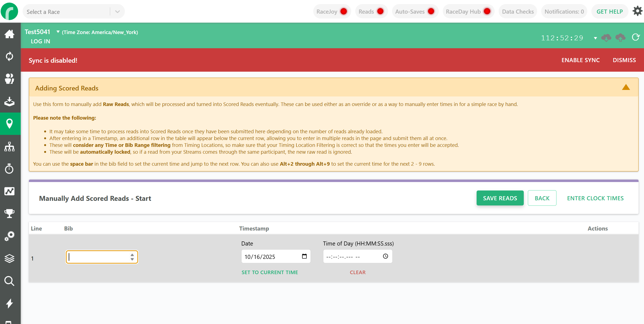This screenshot has height=324, width=644.
Task: Expand the Test5041 race dropdown arrow
Action: point(58,32)
